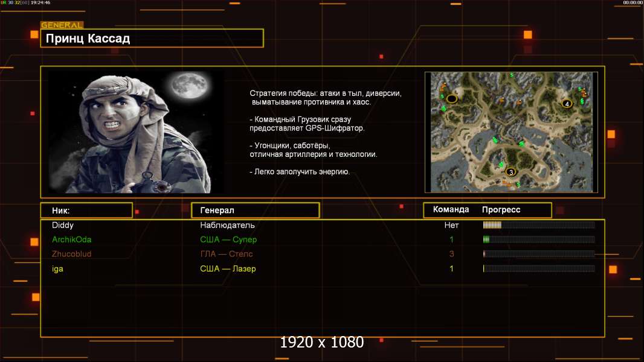Select start position 3 on the minimap
Viewport: 644px width, 362px height.
511,172
